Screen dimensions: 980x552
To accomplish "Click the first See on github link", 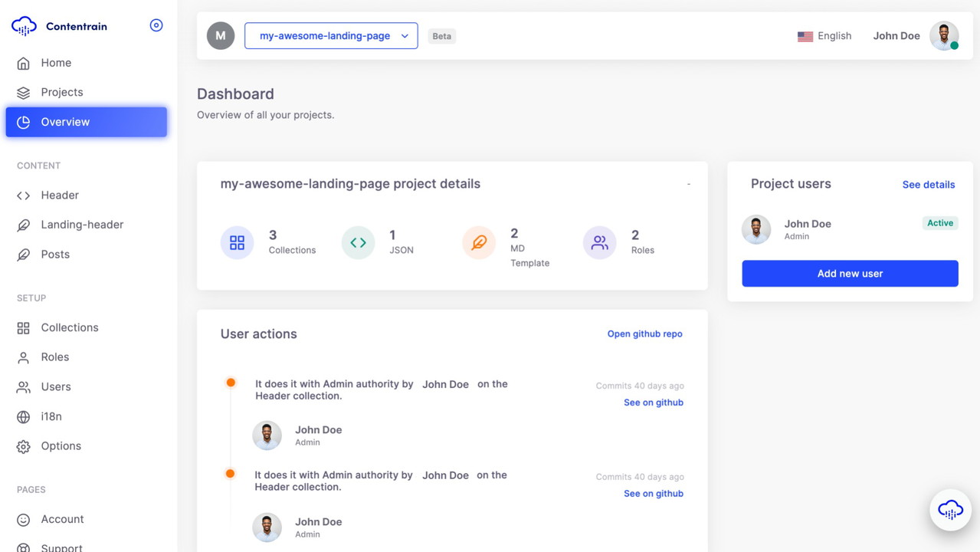I will 653,402.
